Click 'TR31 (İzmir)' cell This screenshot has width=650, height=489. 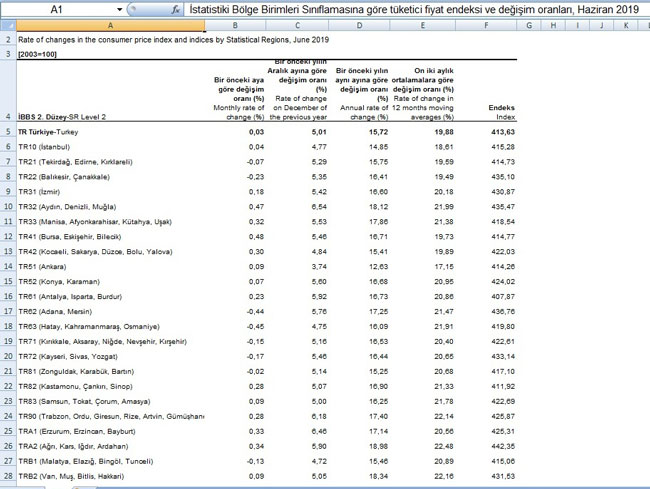[x=39, y=192]
